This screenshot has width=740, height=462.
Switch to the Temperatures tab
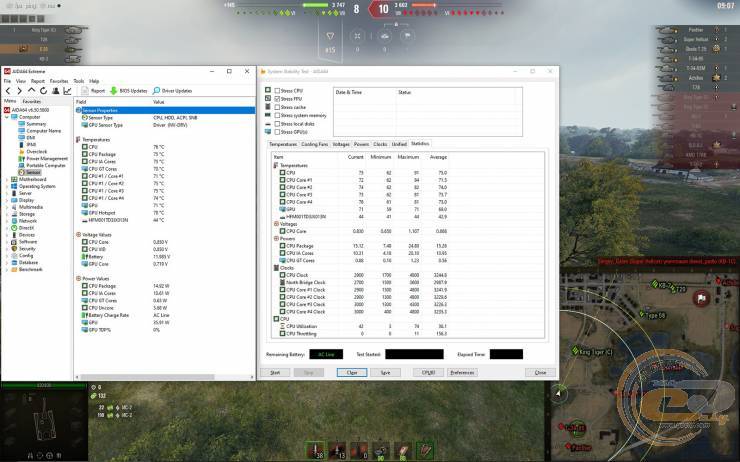coord(283,144)
